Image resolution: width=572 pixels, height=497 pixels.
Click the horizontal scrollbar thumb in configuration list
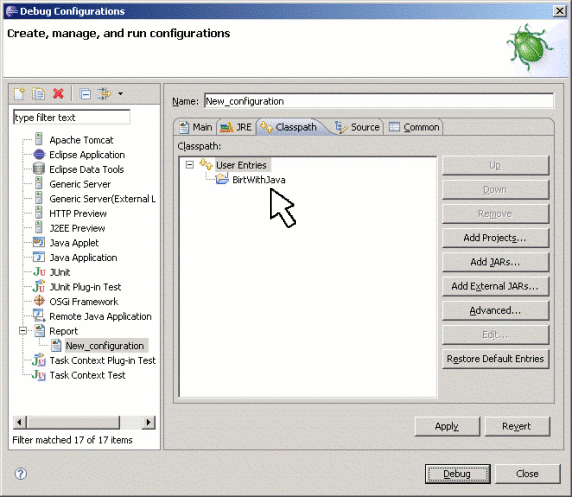point(73,423)
